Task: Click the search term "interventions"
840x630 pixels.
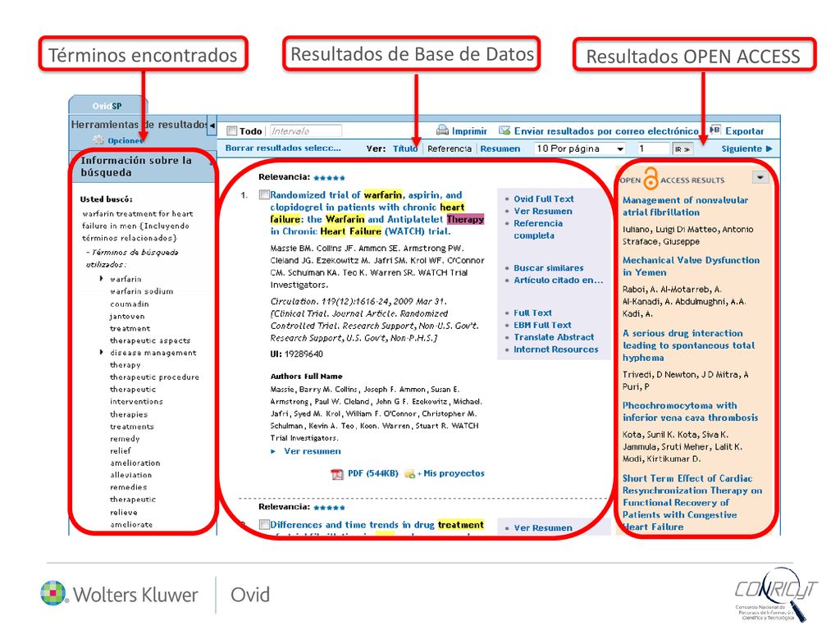Action: click(136, 401)
